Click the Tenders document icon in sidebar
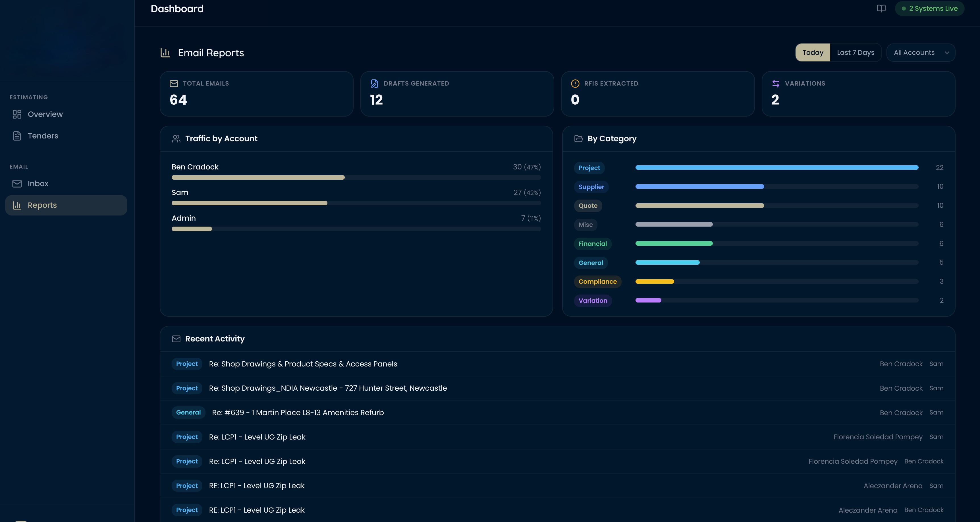This screenshot has width=980, height=522. (17, 136)
